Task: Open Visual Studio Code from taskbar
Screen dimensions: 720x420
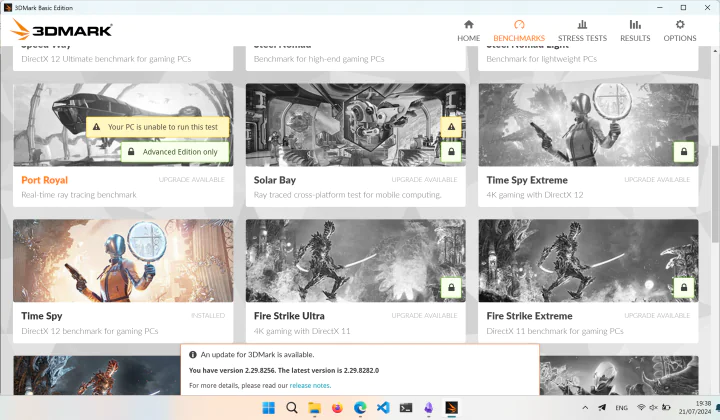Action: coord(383,408)
